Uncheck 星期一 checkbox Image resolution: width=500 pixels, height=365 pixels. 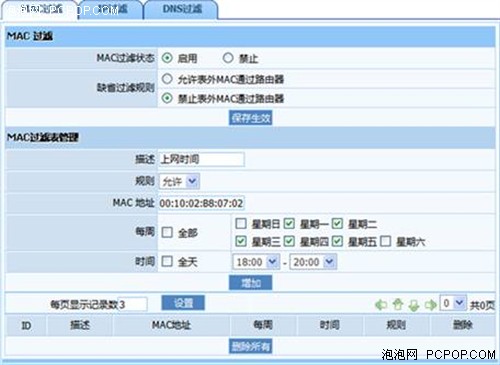tap(289, 223)
